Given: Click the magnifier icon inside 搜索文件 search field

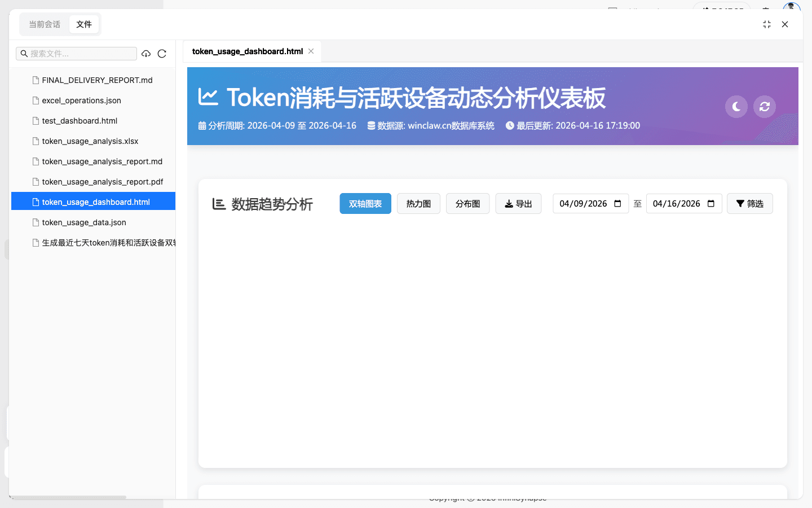Looking at the screenshot, I should (24, 53).
